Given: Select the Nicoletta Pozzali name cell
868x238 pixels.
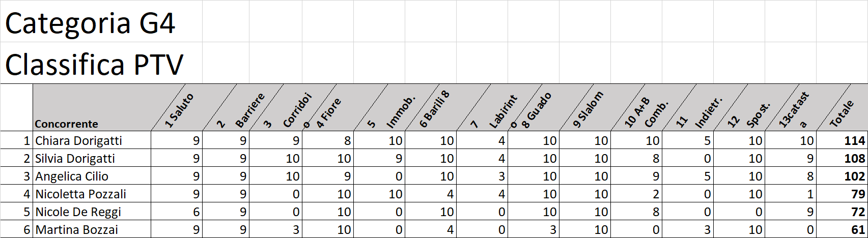Looking at the screenshot, I should pyautogui.click(x=80, y=194).
